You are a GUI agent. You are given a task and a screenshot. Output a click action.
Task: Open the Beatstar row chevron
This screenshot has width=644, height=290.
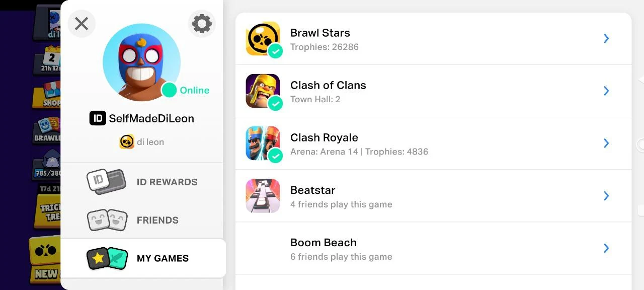click(x=606, y=196)
